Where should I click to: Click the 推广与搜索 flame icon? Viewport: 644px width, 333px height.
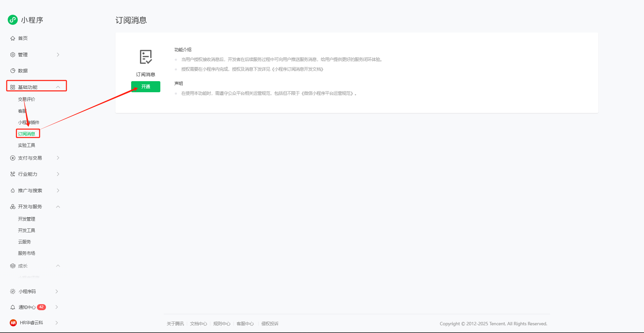click(13, 190)
